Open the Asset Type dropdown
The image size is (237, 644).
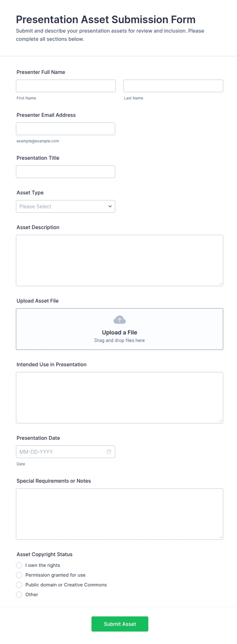pyautogui.click(x=65, y=206)
